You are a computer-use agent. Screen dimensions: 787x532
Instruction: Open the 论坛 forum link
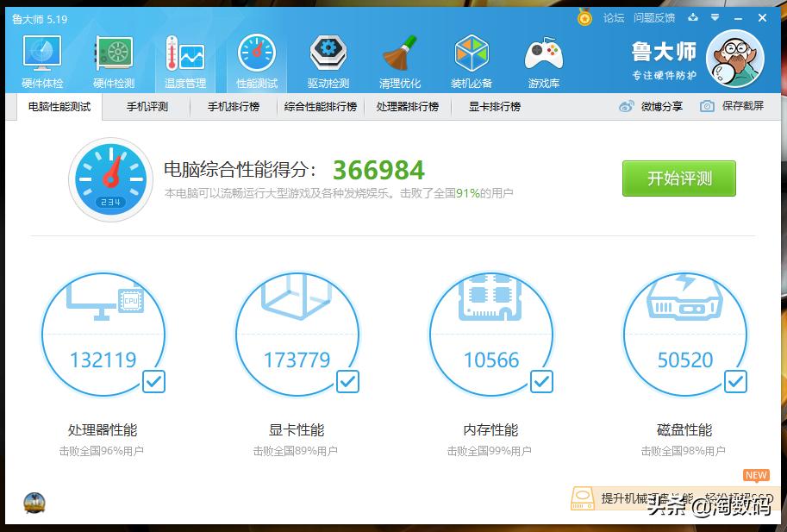[x=614, y=17]
